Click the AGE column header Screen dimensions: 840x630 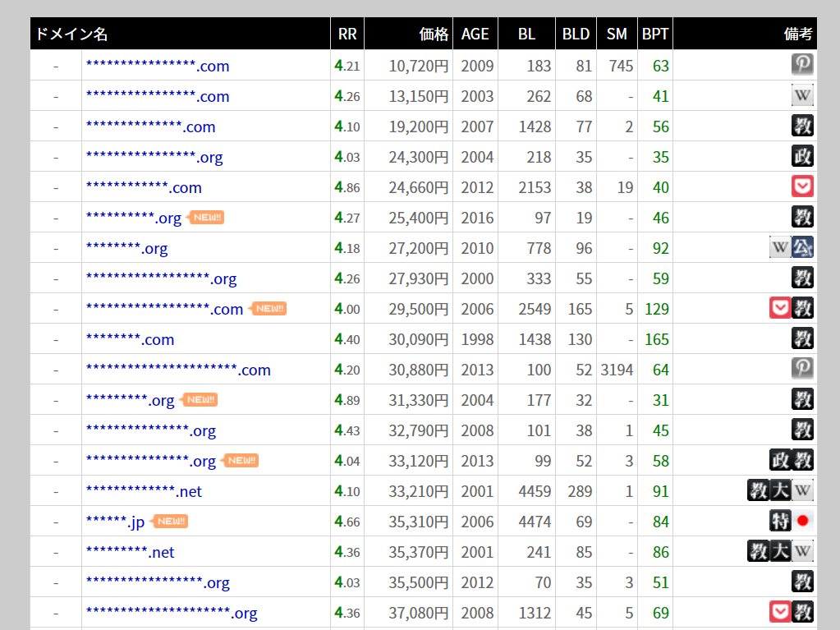point(475,34)
